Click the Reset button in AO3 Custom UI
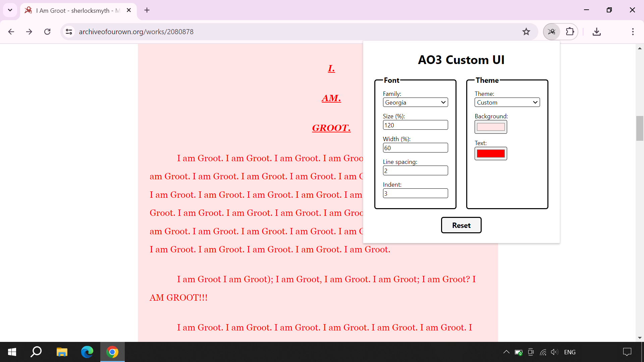The image size is (644, 362). (461, 225)
